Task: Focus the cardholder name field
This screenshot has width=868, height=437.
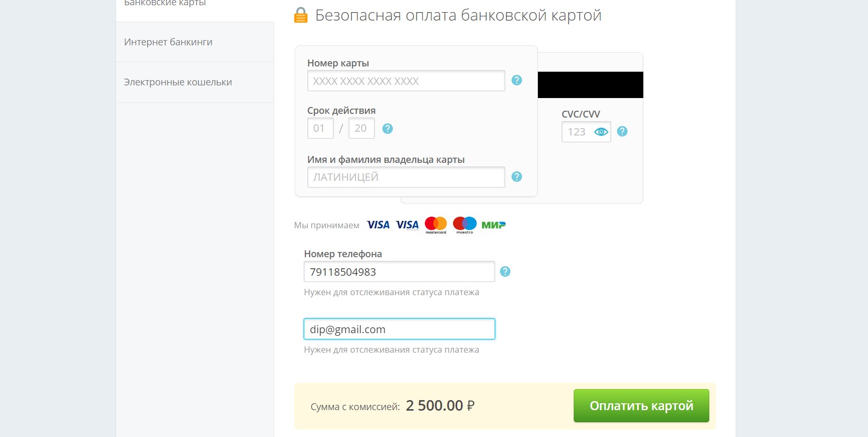Action: (406, 177)
